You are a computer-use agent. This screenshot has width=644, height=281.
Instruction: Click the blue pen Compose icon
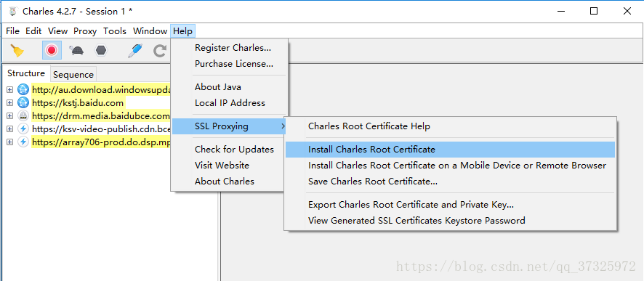[135, 50]
